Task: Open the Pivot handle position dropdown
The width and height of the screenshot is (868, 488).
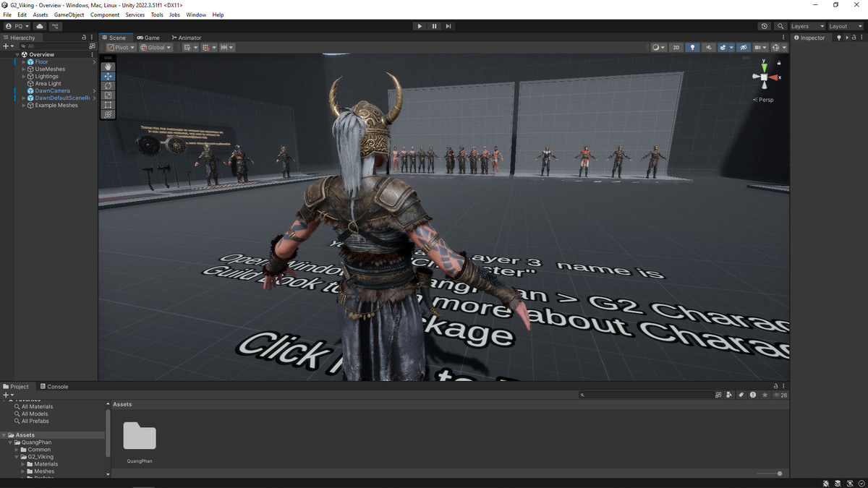Action: point(121,48)
